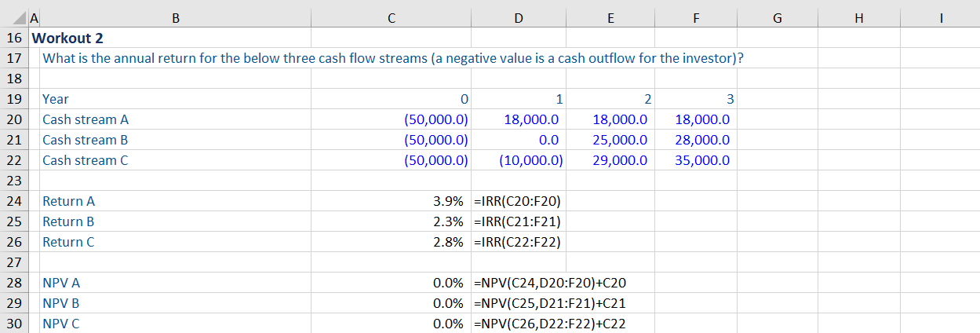980x333 pixels.
Task: Select row 24 header
Action: 13,201
